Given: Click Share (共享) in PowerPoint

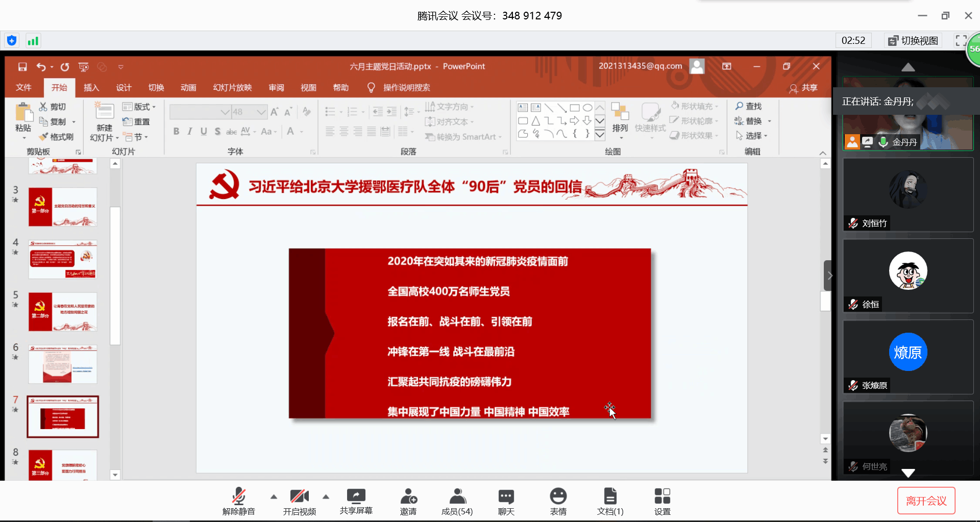Looking at the screenshot, I should coord(803,88).
